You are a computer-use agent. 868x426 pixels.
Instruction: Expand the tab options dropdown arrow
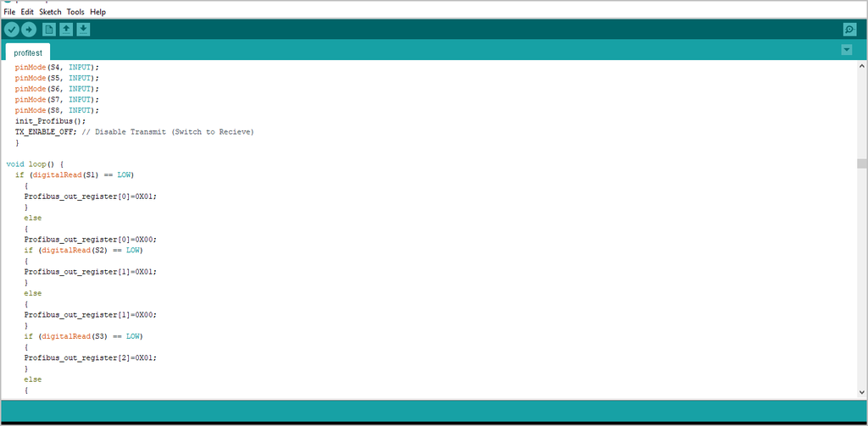(847, 50)
